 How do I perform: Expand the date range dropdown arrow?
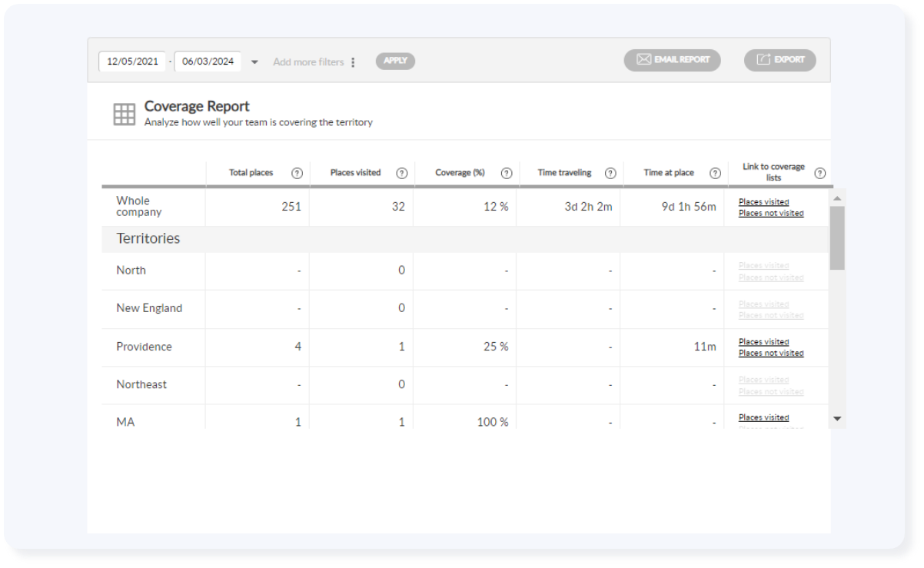pos(255,62)
